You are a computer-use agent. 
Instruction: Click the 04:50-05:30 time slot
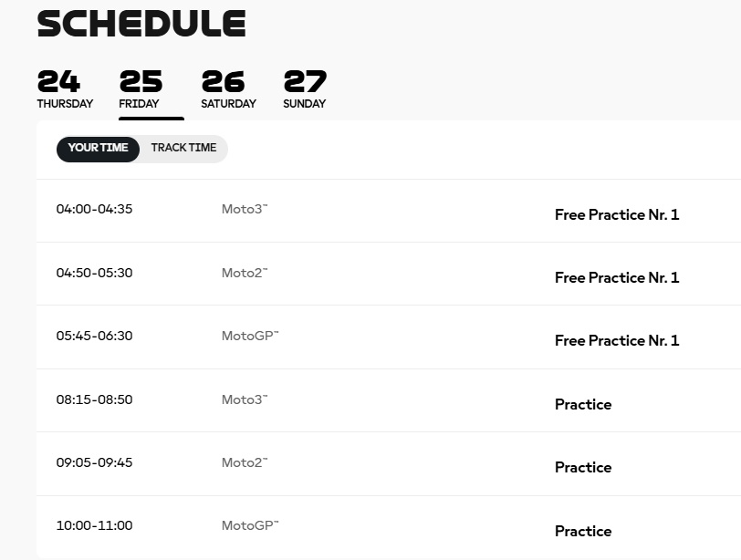tap(94, 273)
